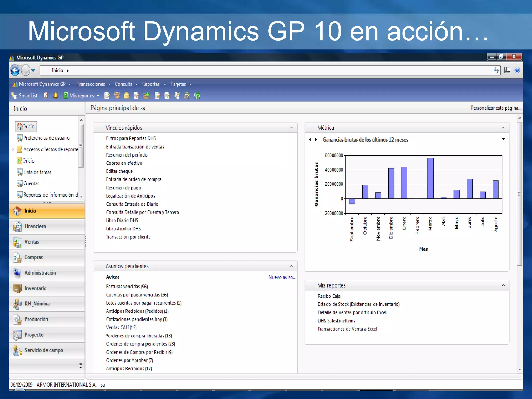
Task: Collapse the Vínculos rápidos section
Action: 291,128
